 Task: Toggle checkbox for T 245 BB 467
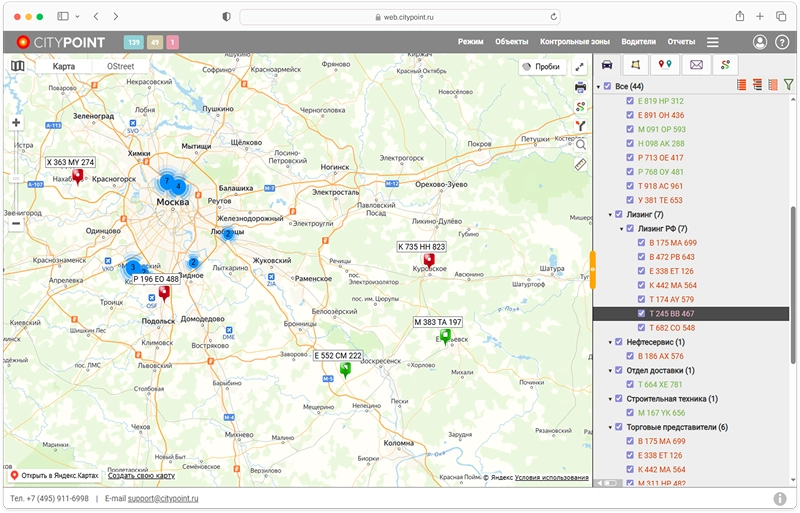[641, 314]
